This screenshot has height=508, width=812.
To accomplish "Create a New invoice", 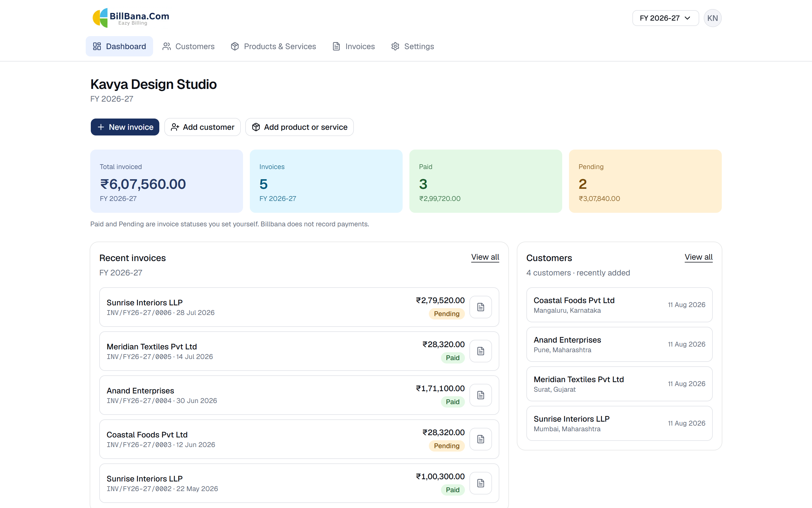I will point(125,127).
